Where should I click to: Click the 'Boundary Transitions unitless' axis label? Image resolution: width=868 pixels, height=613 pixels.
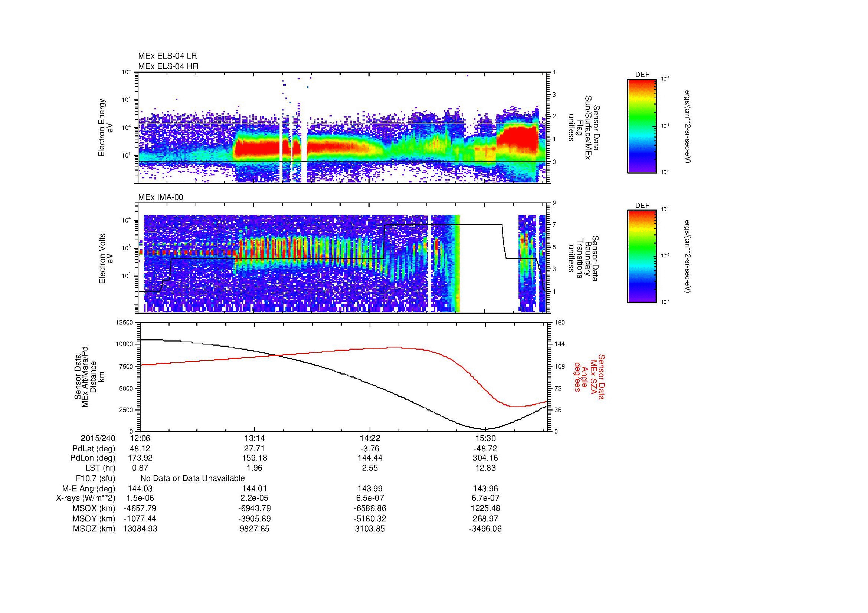point(584,258)
